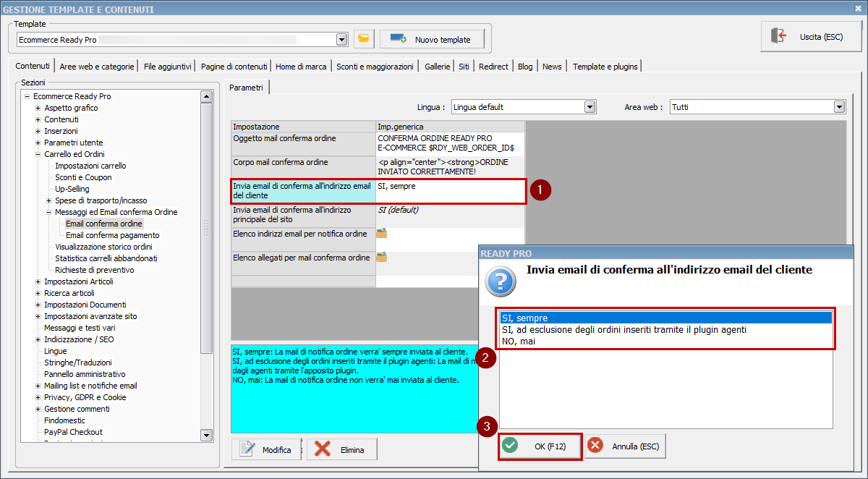Open the News tab

[x=552, y=66]
